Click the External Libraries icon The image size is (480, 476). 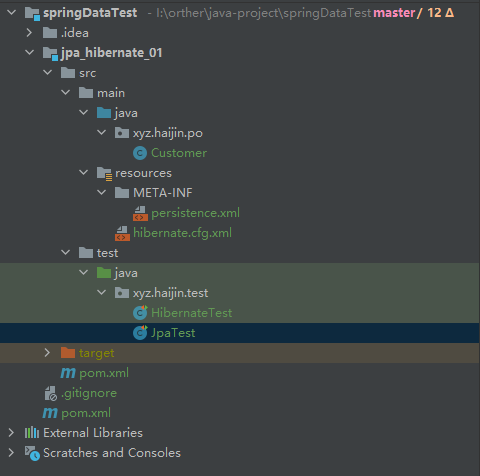pos(32,433)
